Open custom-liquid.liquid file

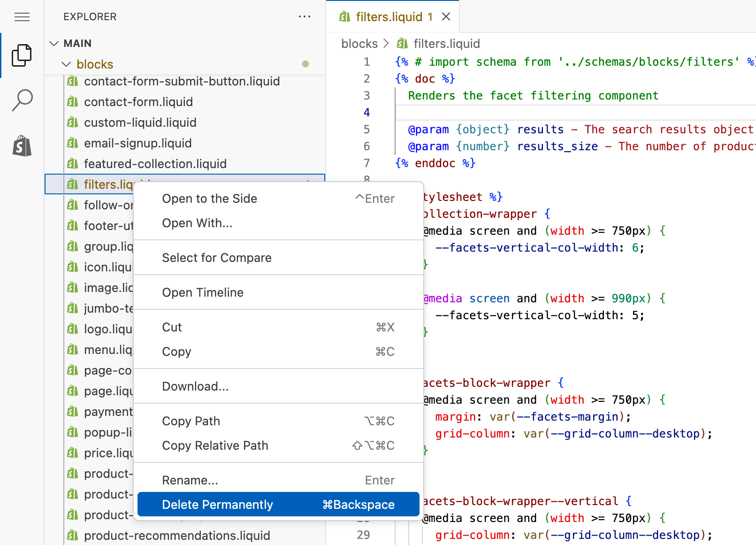click(x=185, y=123)
